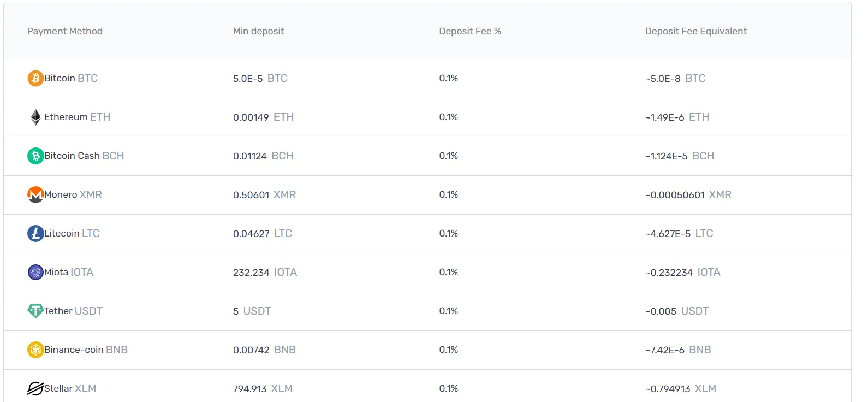Click the Miota IOTA purple icon
The width and height of the screenshot is (868, 402).
[35, 272]
